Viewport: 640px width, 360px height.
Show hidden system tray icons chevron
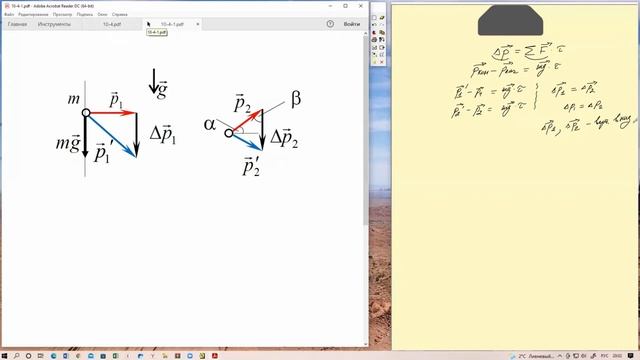point(560,356)
